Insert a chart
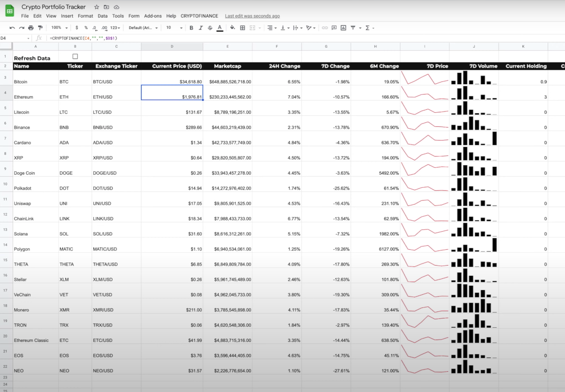The width and height of the screenshot is (565, 392). (x=343, y=28)
